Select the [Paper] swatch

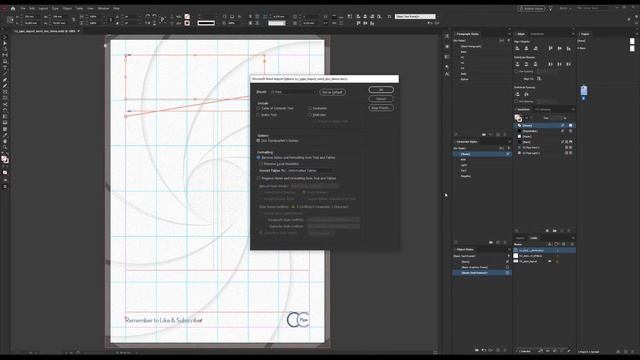tap(545, 136)
